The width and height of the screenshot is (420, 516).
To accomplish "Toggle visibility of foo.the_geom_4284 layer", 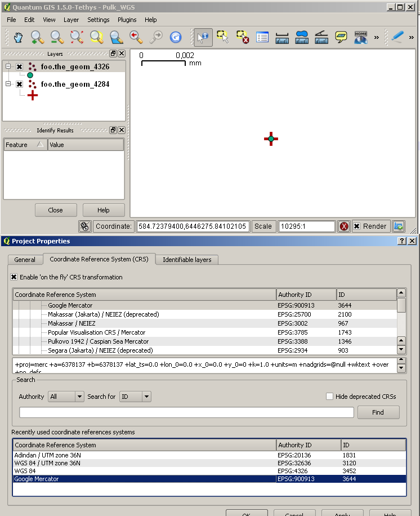I will coord(19,84).
